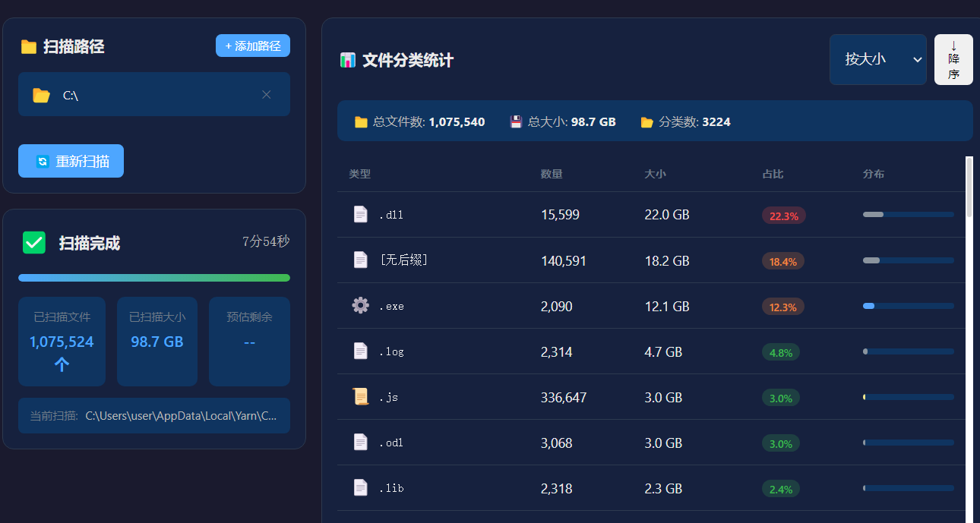Click the 140,591 count cell
The height and width of the screenshot is (523, 980).
(x=563, y=260)
